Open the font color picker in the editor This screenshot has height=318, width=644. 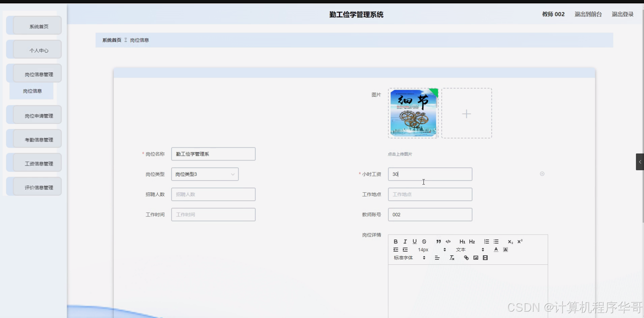pyautogui.click(x=496, y=250)
